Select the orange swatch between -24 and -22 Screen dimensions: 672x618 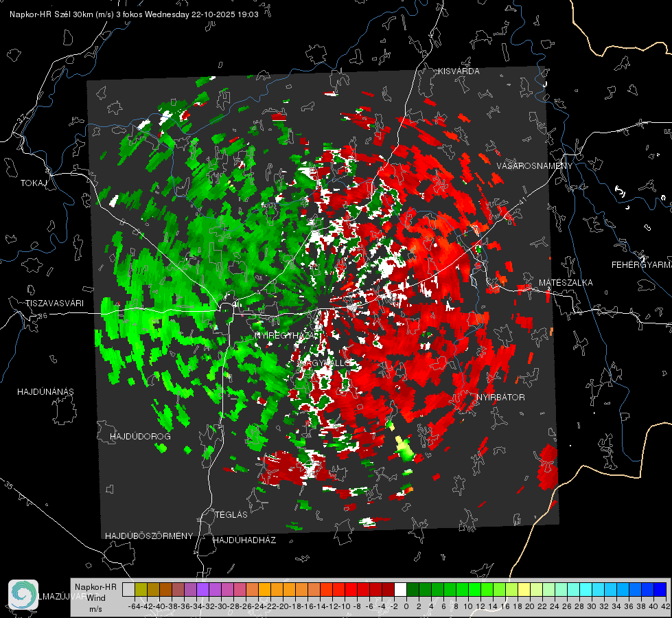pos(264,589)
